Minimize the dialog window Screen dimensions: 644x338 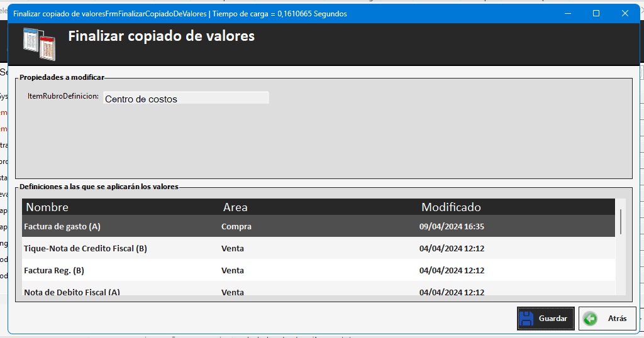click(567, 13)
